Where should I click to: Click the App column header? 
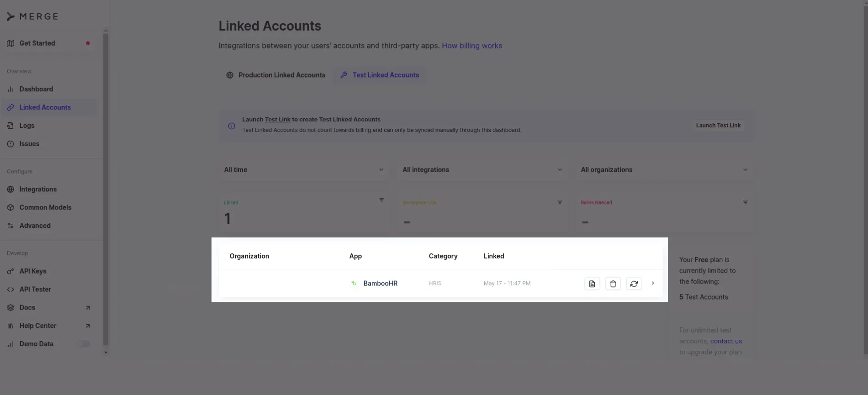[355, 256]
